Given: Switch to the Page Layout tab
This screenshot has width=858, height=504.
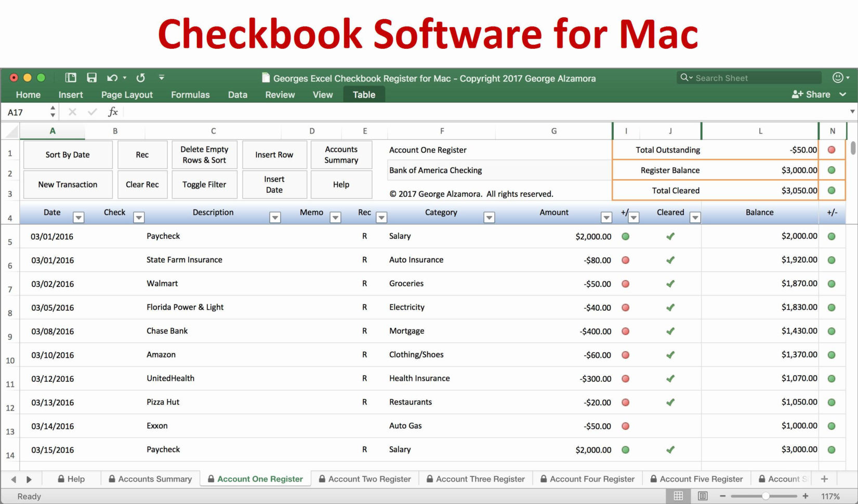Looking at the screenshot, I should [127, 95].
